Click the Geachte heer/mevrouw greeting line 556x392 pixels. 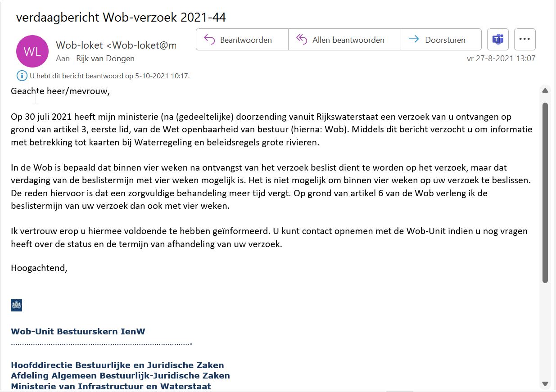[60, 91]
